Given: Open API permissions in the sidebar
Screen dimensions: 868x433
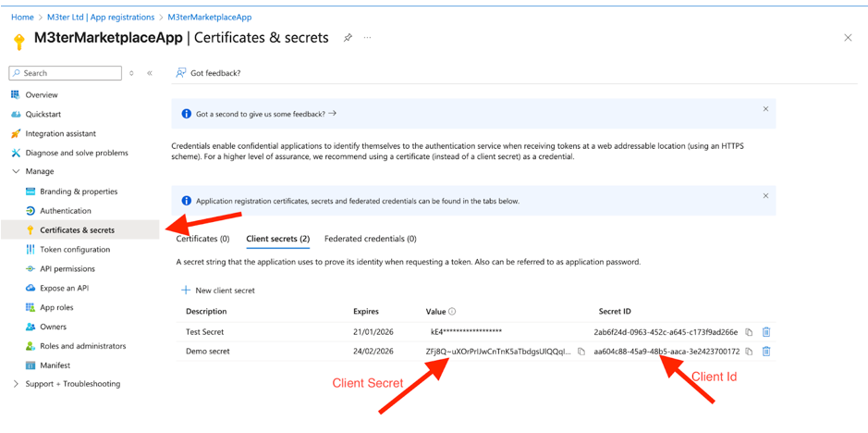Looking at the screenshot, I should pyautogui.click(x=67, y=269).
